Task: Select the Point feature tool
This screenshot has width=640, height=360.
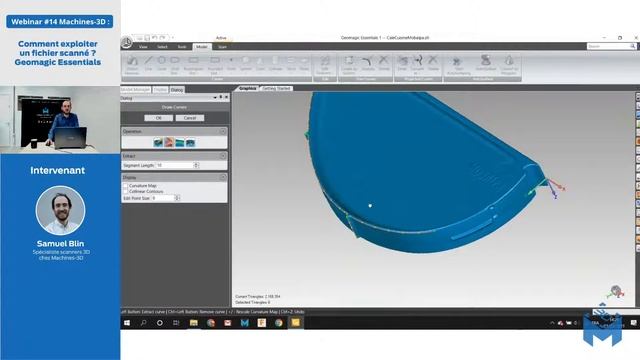Action: 231,63
